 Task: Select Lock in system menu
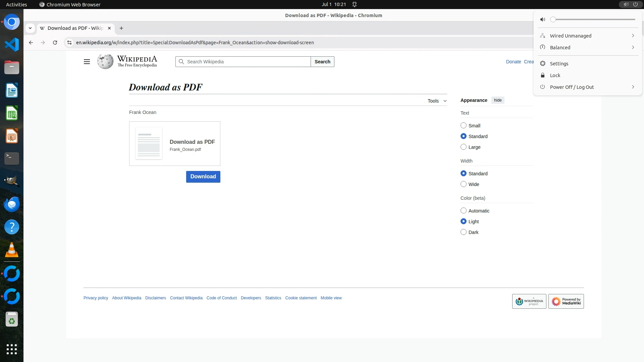(555, 75)
